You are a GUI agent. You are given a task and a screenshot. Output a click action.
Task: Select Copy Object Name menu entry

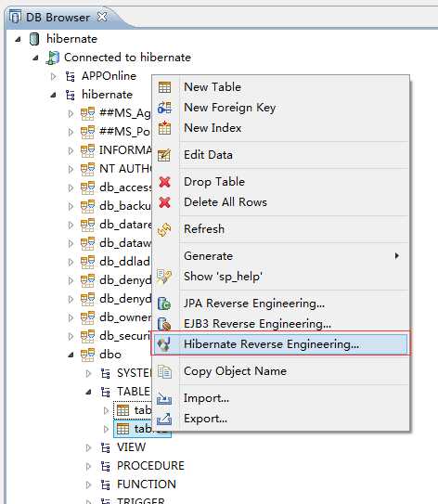click(281, 371)
